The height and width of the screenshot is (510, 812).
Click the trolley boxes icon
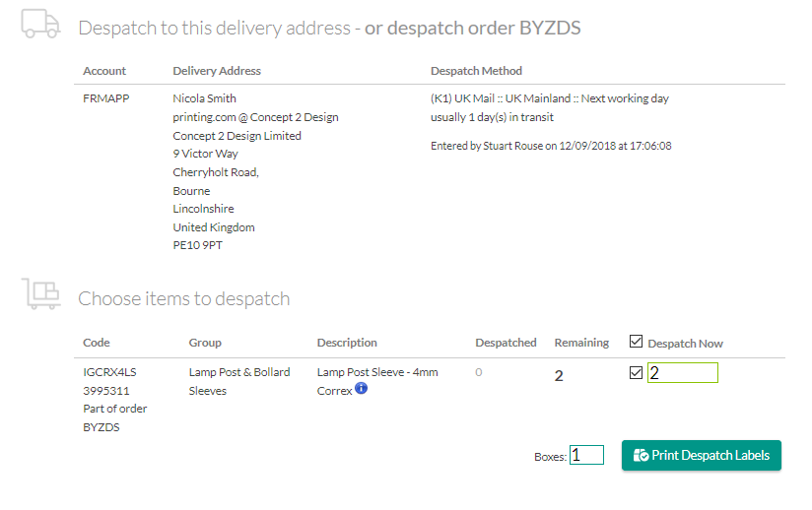40,293
